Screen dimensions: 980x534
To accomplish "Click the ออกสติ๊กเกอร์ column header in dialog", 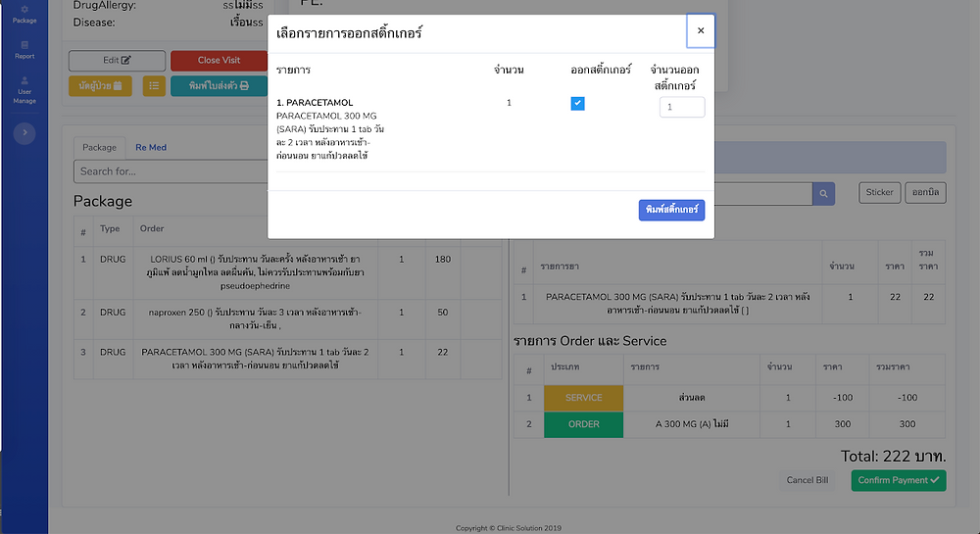I will 601,70.
